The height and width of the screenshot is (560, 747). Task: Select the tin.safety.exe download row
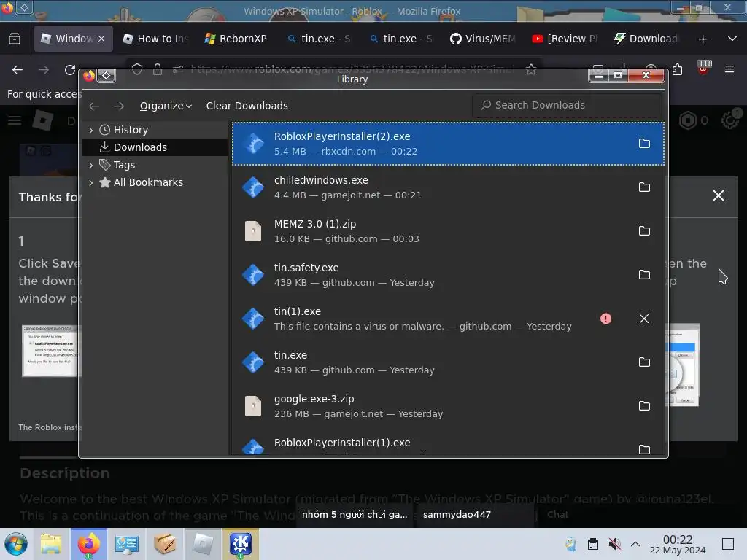(448, 275)
